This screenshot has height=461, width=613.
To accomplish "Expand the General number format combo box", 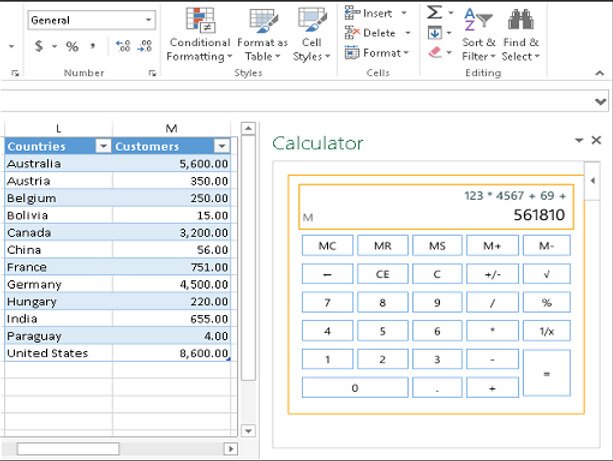I will pos(149,20).
